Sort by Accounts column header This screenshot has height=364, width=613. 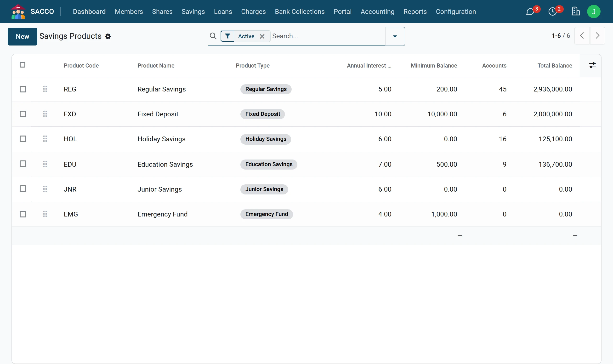pos(494,65)
